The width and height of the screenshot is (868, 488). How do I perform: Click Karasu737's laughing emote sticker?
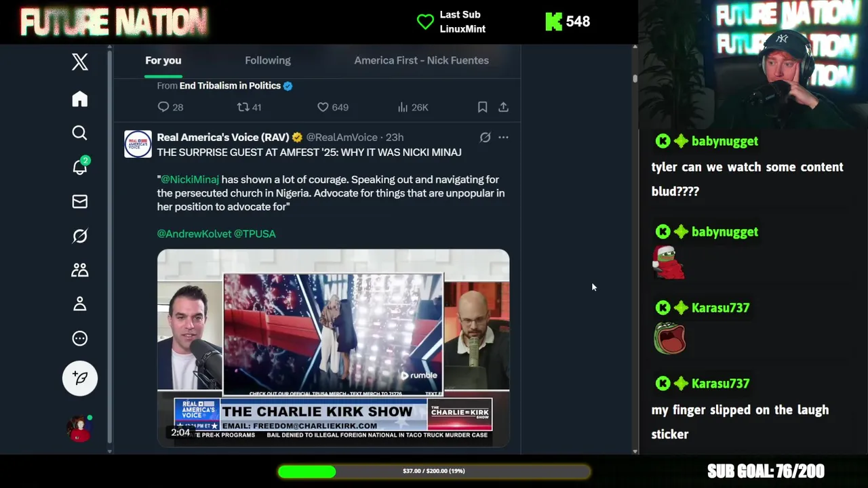coord(670,338)
